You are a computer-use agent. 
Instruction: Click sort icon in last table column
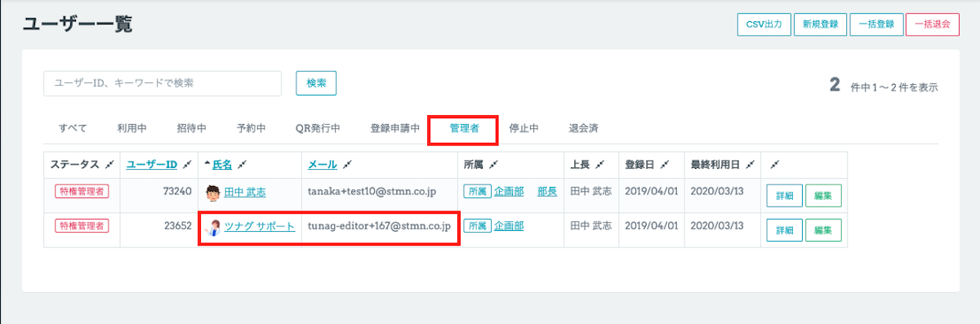click(774, 165)
